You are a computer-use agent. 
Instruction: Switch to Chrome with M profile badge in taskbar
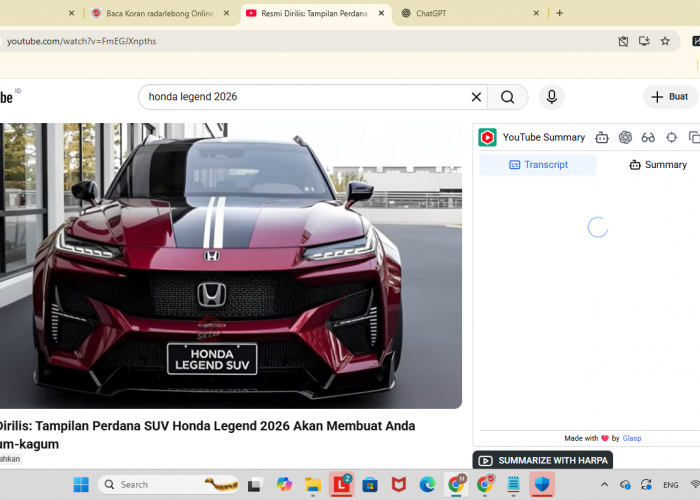coord(456,484)
